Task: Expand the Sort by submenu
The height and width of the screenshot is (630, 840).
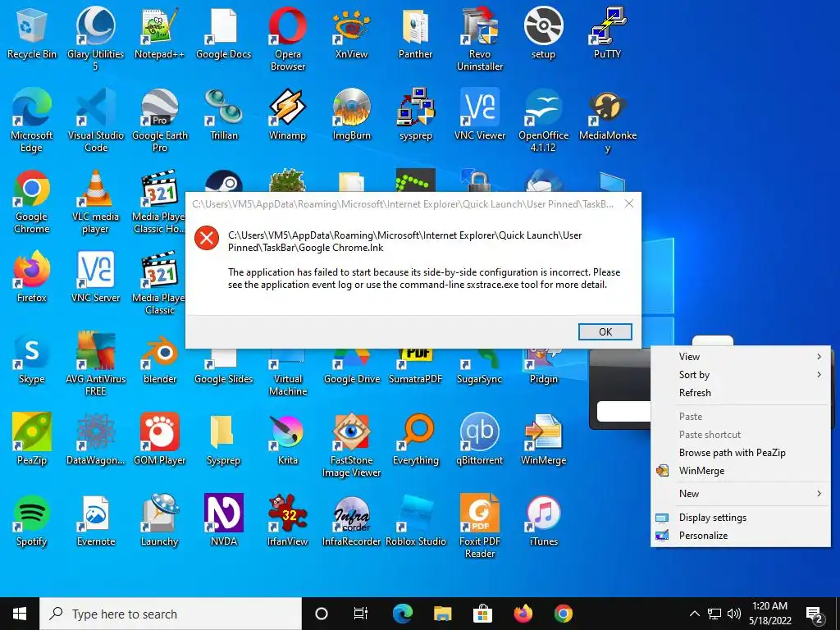Action: coord(741,375)
